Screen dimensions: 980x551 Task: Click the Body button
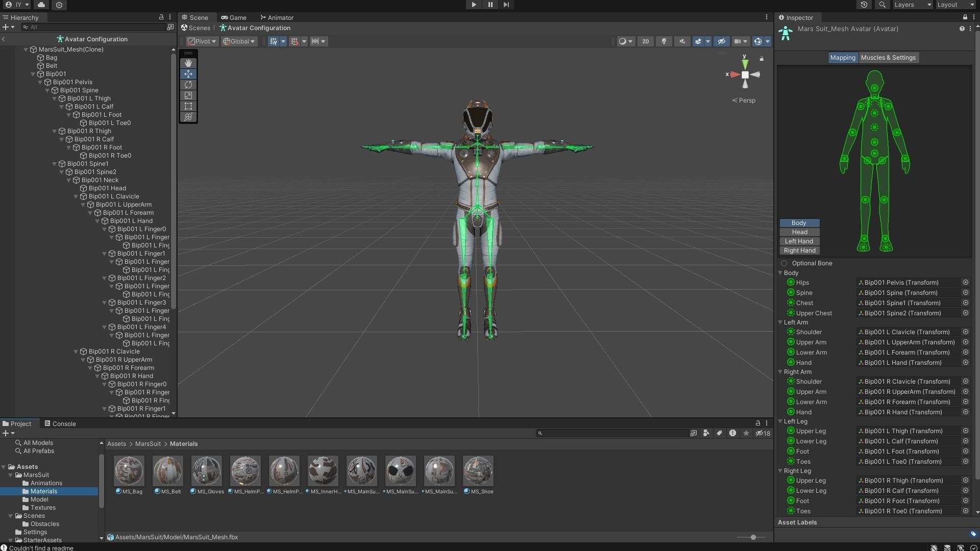pos(799,223)
